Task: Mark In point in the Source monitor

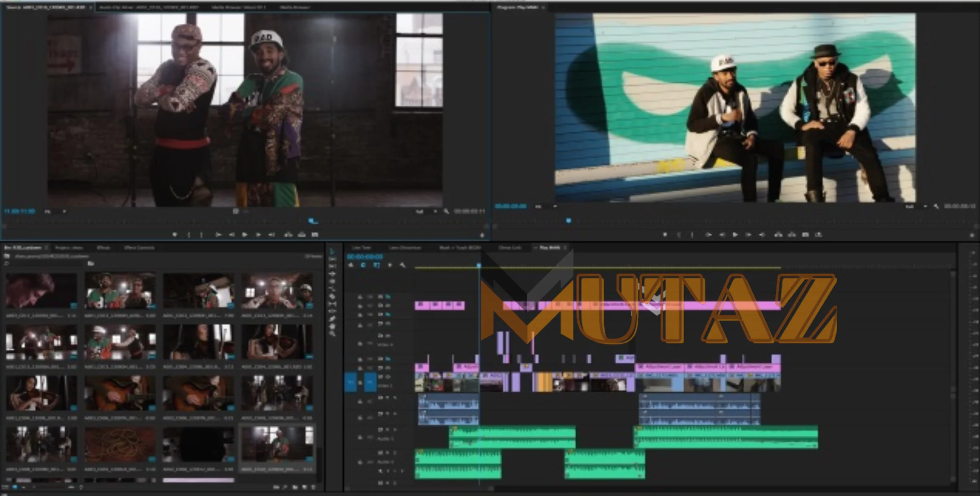Action: click(x=189, y=235)
